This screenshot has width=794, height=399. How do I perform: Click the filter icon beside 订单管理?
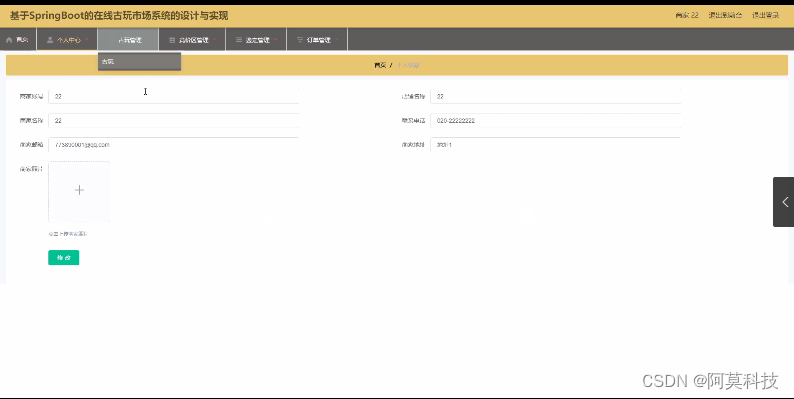[300, 39]
